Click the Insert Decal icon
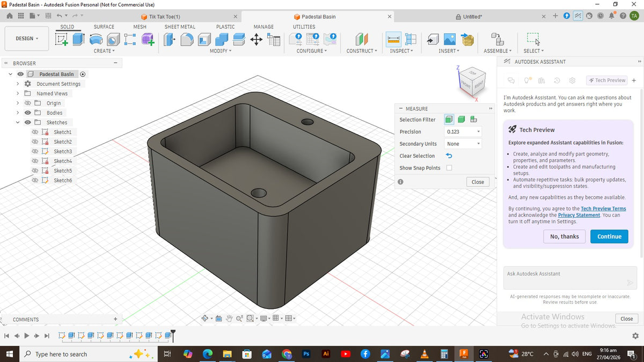 [x=450, y=39]
